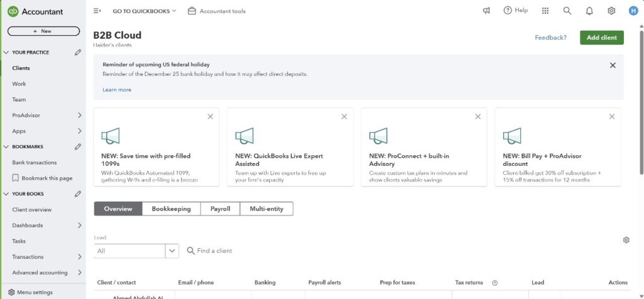Collapse the YOUR PRACTICE section
The image size is (644, 299).
(6, 53)
